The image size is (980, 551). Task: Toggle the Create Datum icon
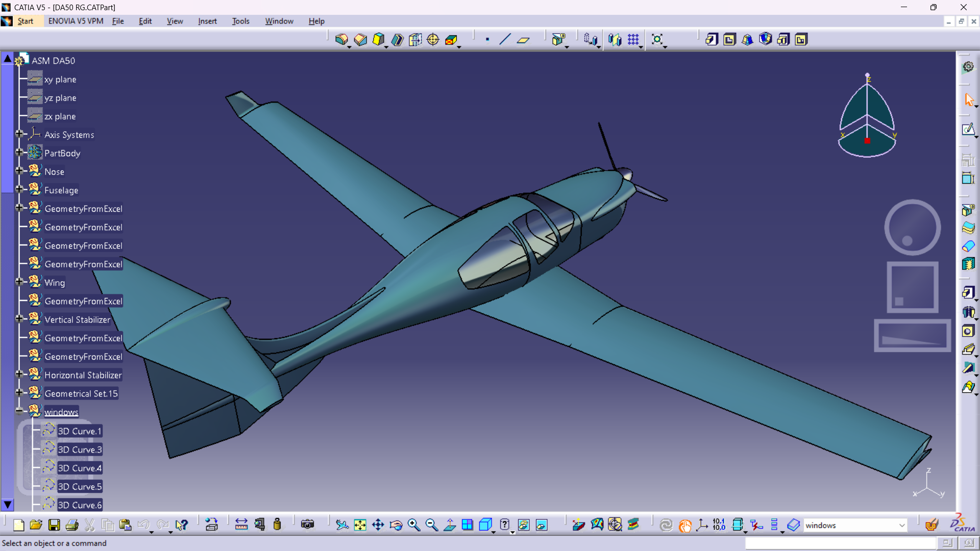tap(756, 525)
